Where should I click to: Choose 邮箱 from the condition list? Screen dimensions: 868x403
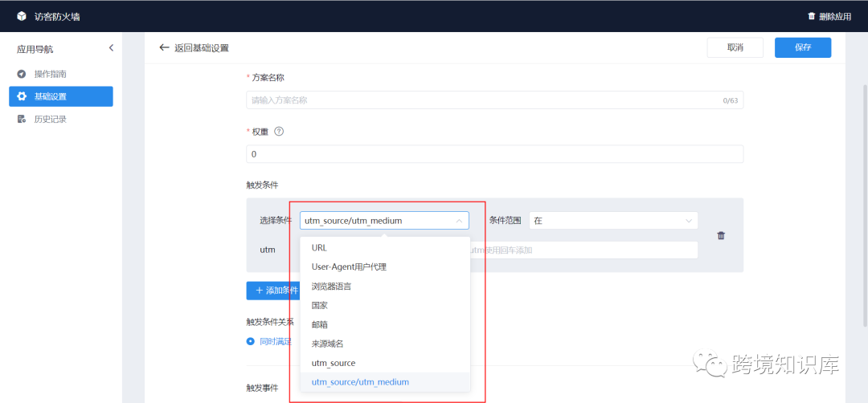pos(385,324)
